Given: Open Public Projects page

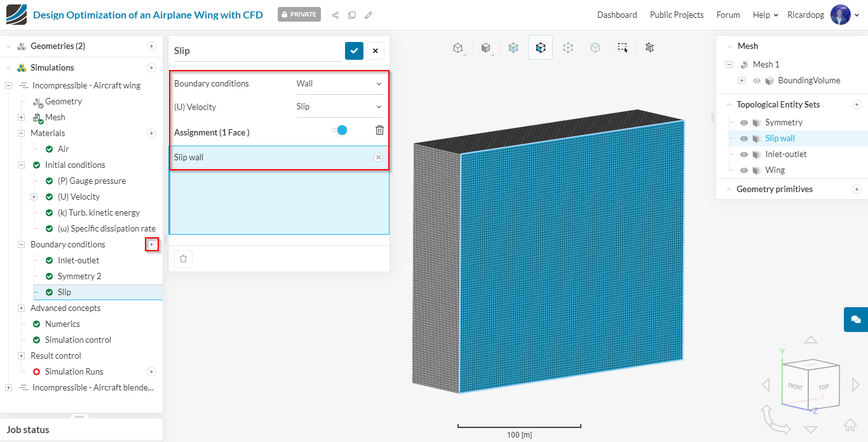Looking at the screenshot, I should 677,15.
